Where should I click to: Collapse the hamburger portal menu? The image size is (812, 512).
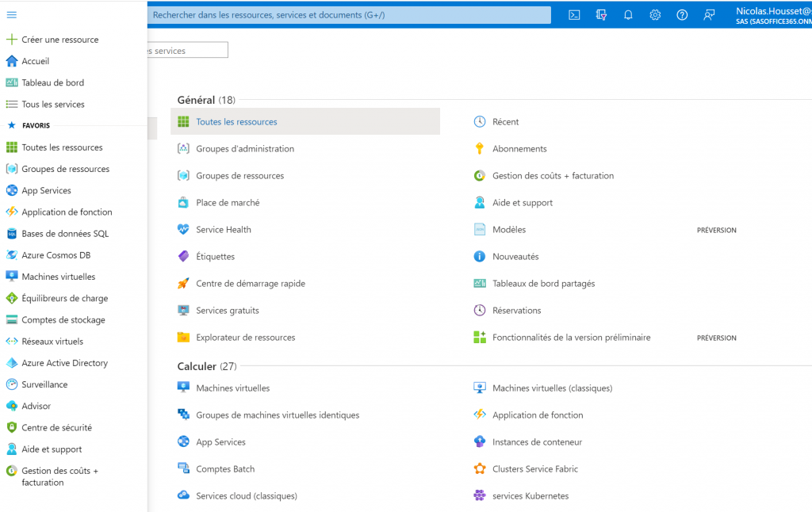point(11,15)
